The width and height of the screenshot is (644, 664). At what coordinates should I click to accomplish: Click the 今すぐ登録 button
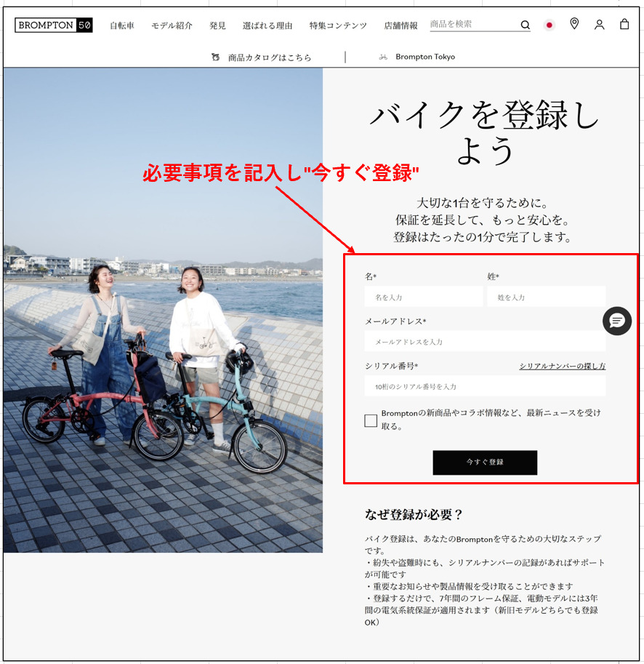pos(484,463)
